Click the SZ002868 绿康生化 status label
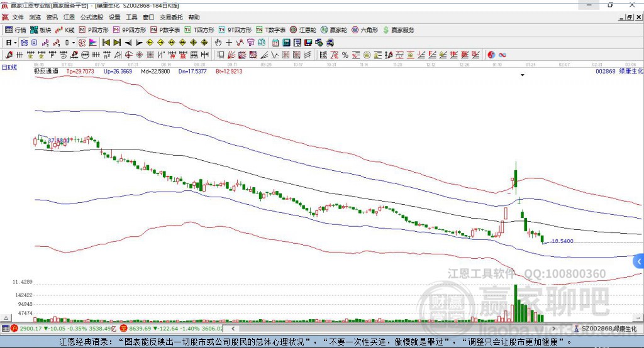The height and width of the screenshot is (348, 644). pyautogui.click(x=609, y=329)
